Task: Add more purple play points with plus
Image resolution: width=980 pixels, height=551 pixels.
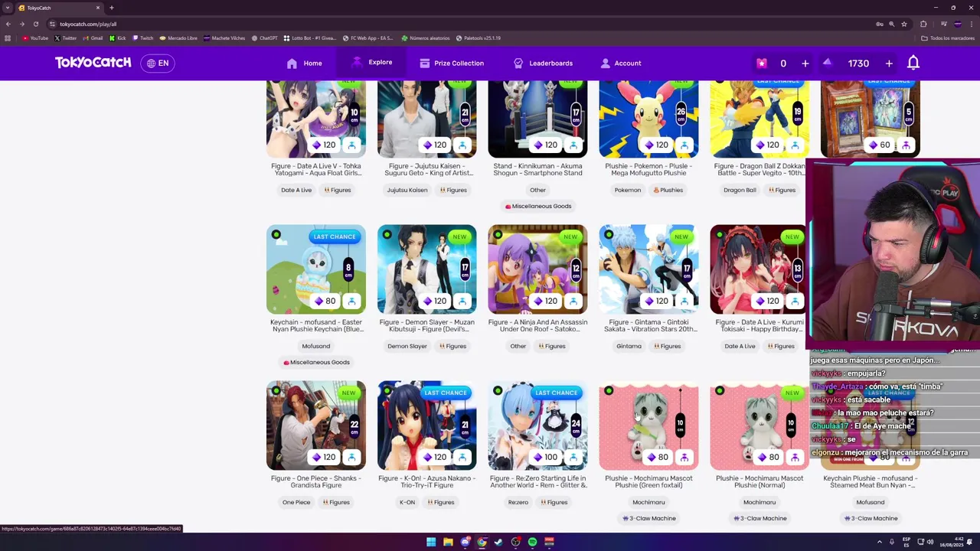Action: [889, 64]
